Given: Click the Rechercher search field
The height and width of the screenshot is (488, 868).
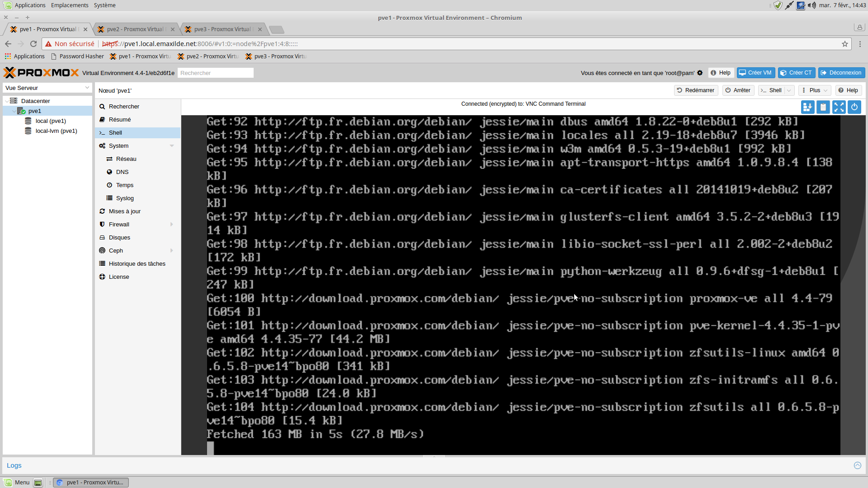Looking at the screenshot, I should click(x=215, y=73).
